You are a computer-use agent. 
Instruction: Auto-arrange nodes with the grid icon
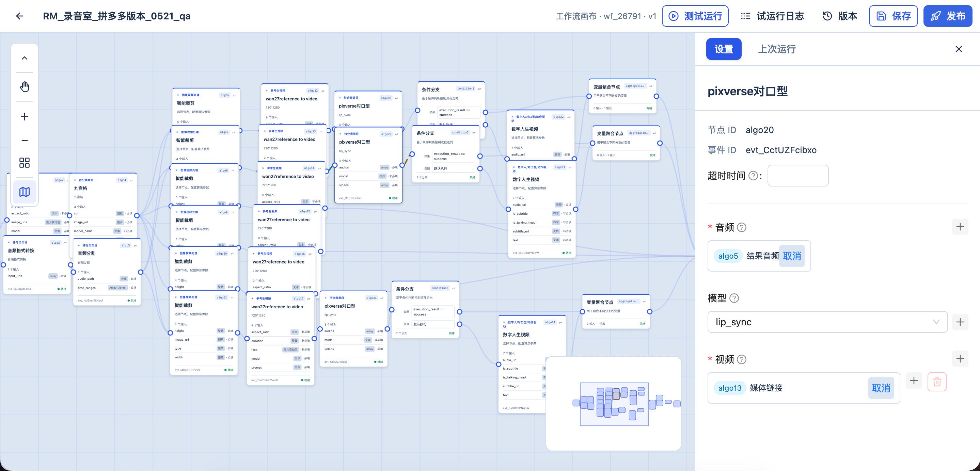[25, 163]
